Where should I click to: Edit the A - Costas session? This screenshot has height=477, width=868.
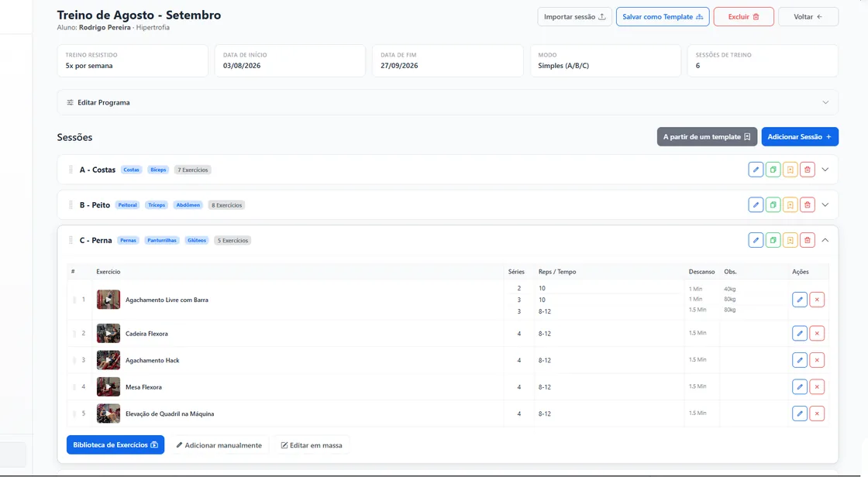(x=756, y=170)
